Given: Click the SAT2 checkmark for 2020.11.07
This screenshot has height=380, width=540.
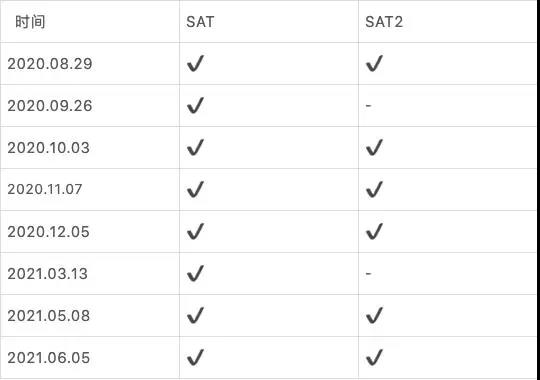Looking at the screenshot, I should pos(374,189).
